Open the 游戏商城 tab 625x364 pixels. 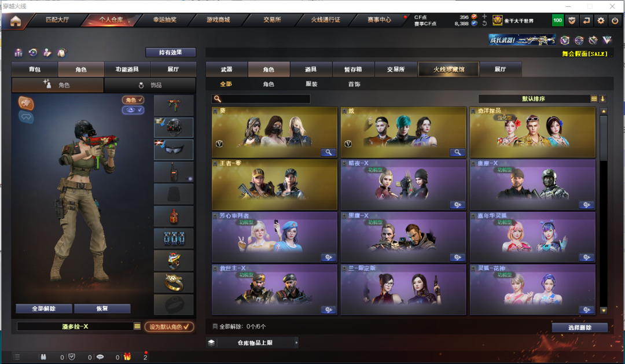point(218,20)
